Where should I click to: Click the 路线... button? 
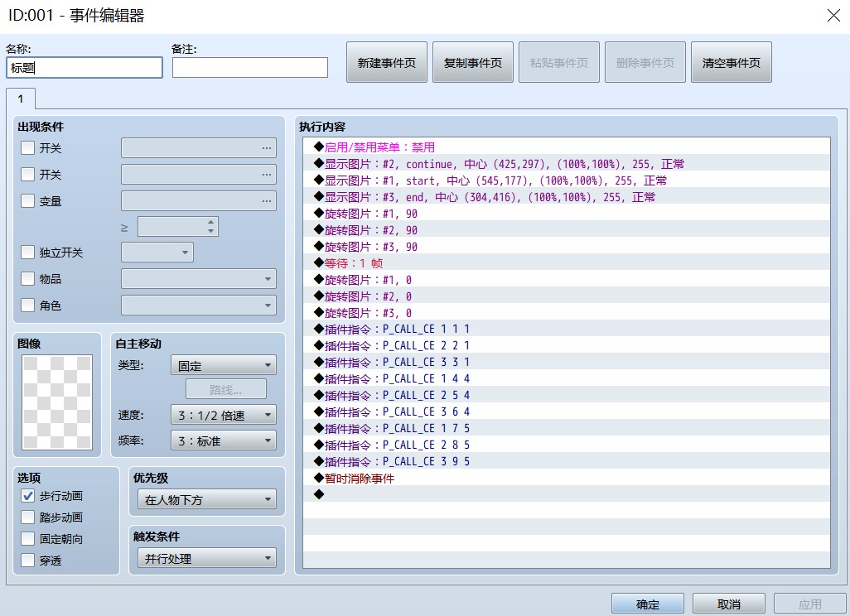pyautogui.click(x=226, y=390)
